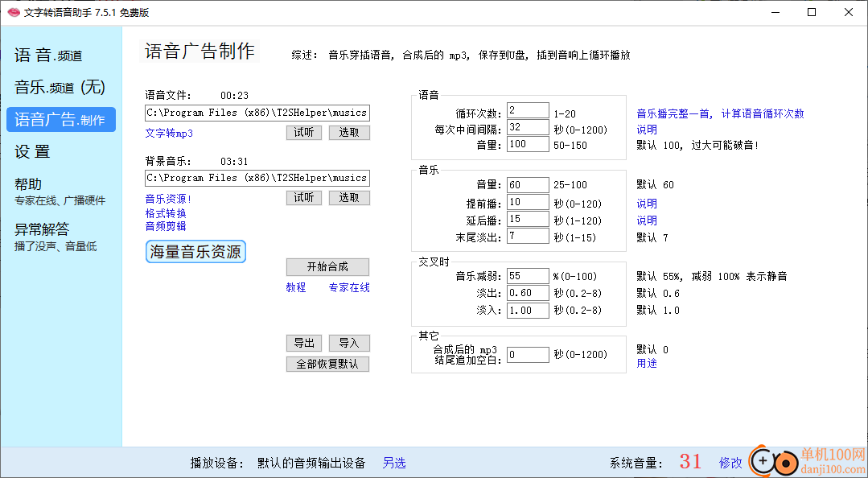This screenshot has width=868, height=478.
Task: Maximize the application window
Action: coord(812,12)
